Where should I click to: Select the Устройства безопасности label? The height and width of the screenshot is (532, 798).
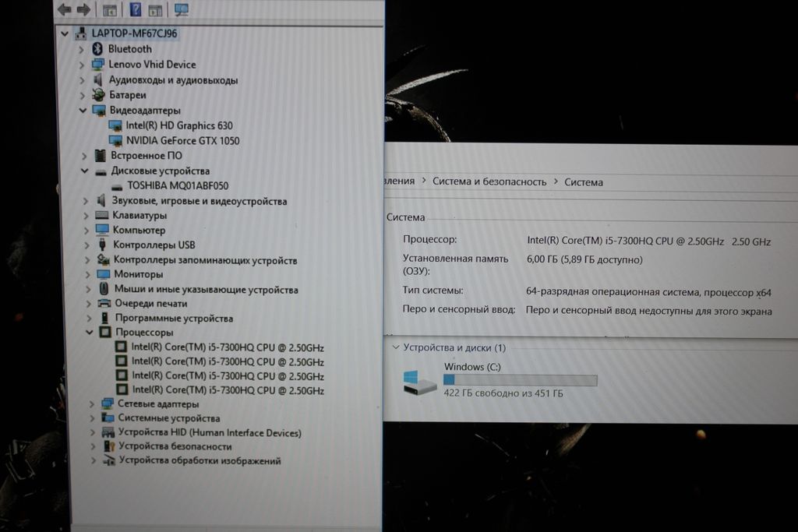pyautogui.click(x=175, y=446)
